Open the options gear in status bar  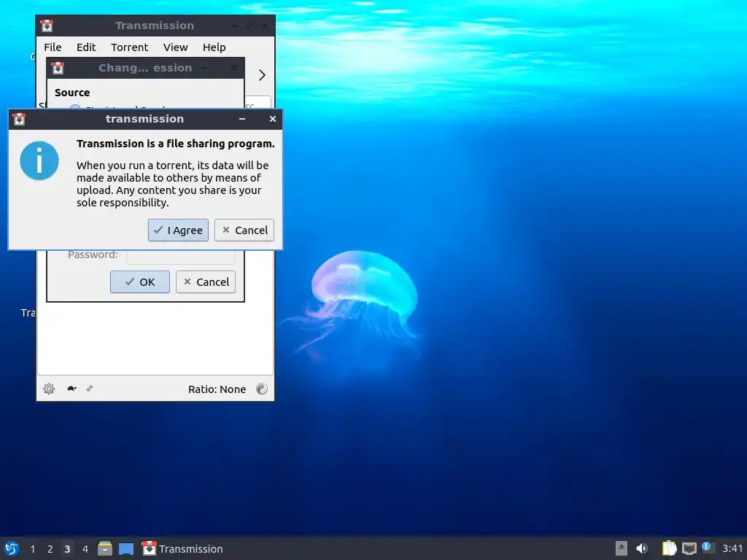(x=49, y=389)
